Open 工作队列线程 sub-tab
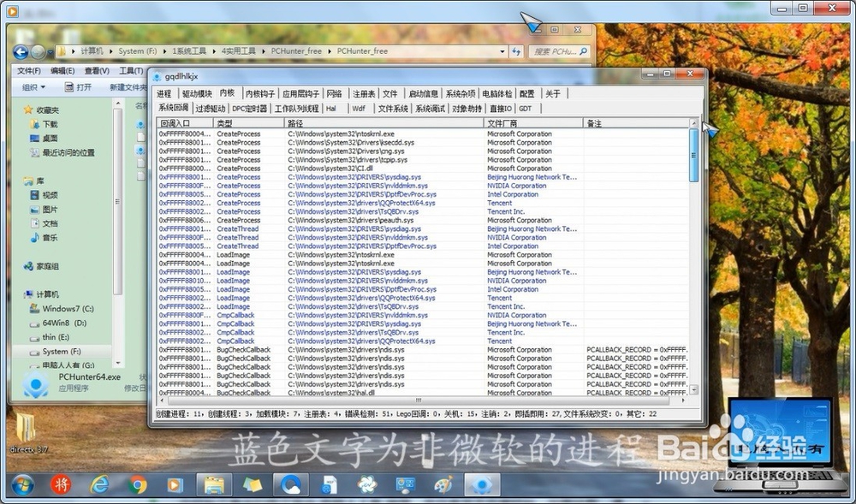Viewport: 856px width, 504px height. click(296, 109)
